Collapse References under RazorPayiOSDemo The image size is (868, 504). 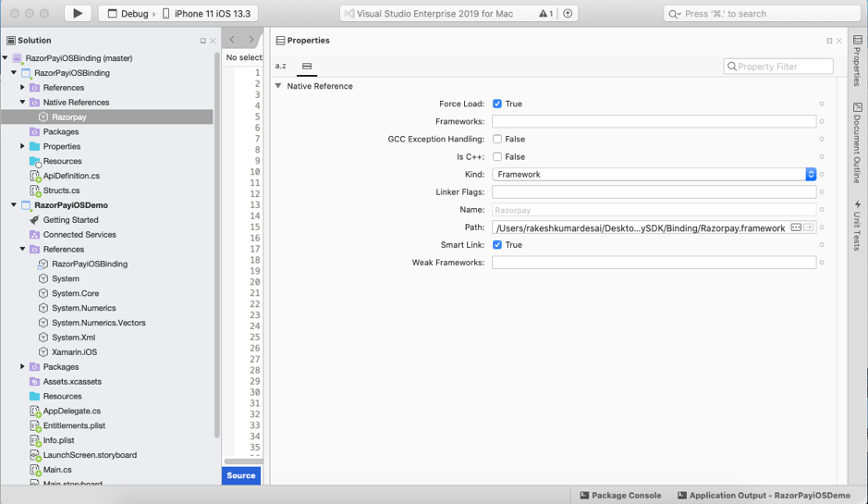[23, 250]
